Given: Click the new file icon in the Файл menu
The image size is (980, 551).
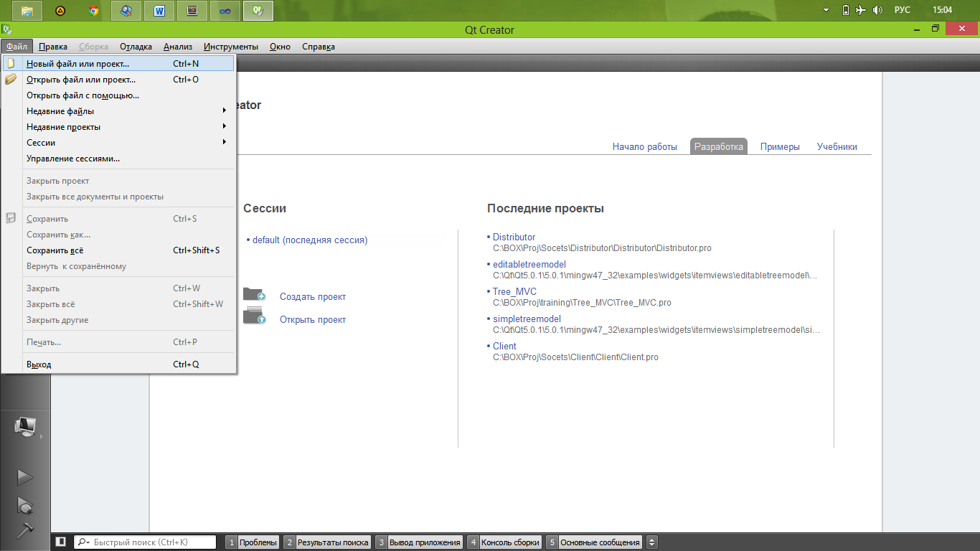Looking at the screenshot, I should 11,63.
